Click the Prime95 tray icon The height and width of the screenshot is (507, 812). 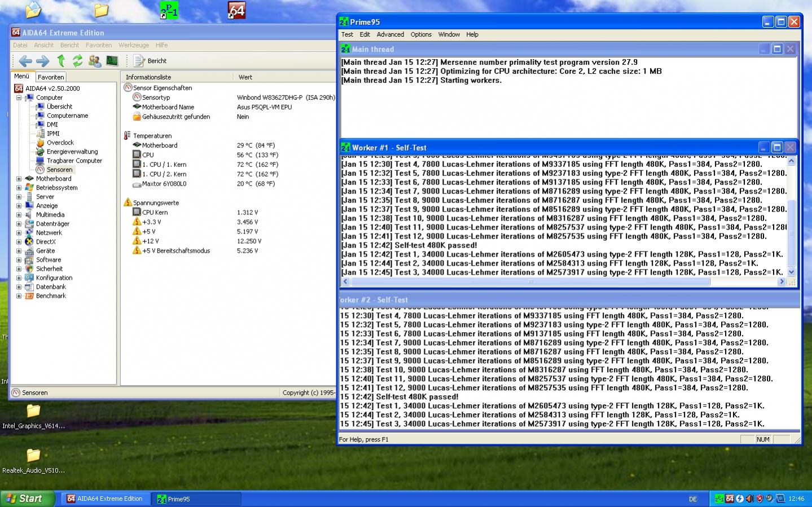click(719, 499)
